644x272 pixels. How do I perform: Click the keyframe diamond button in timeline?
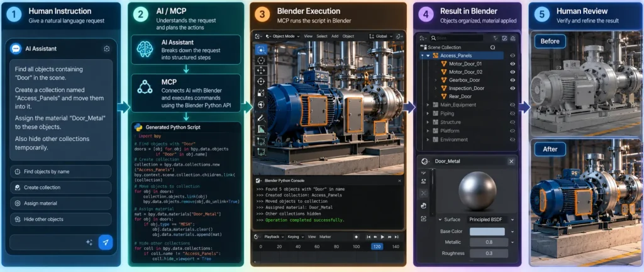356,237
